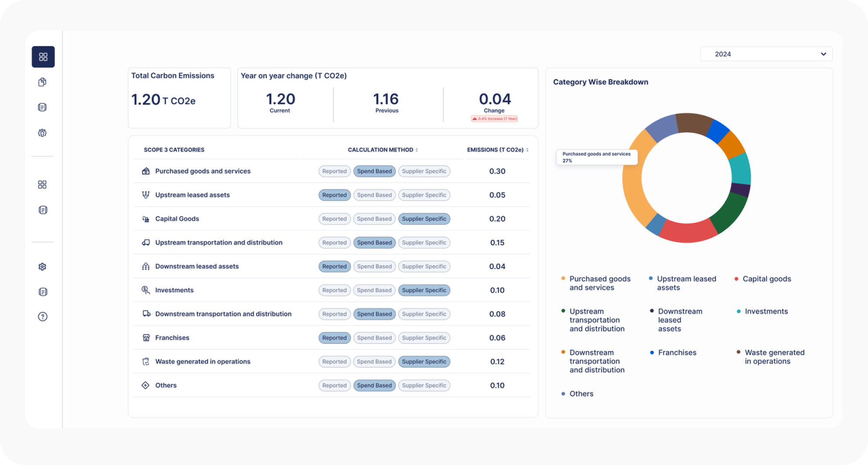Select Reported method for Purchased goods and services
868x465 pixels.
point(334,171)
